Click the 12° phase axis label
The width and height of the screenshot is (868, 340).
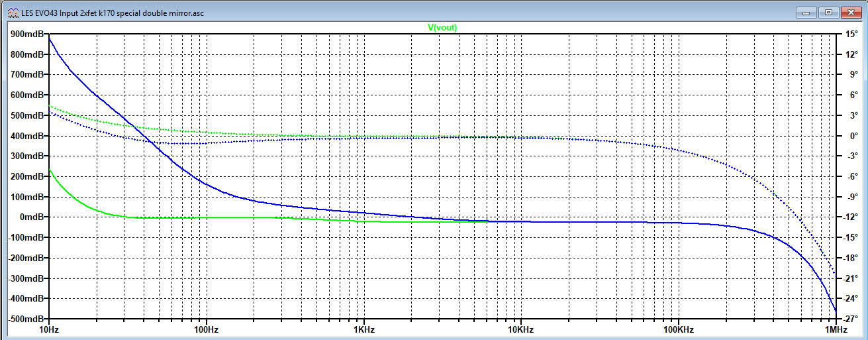coord(853,54)
